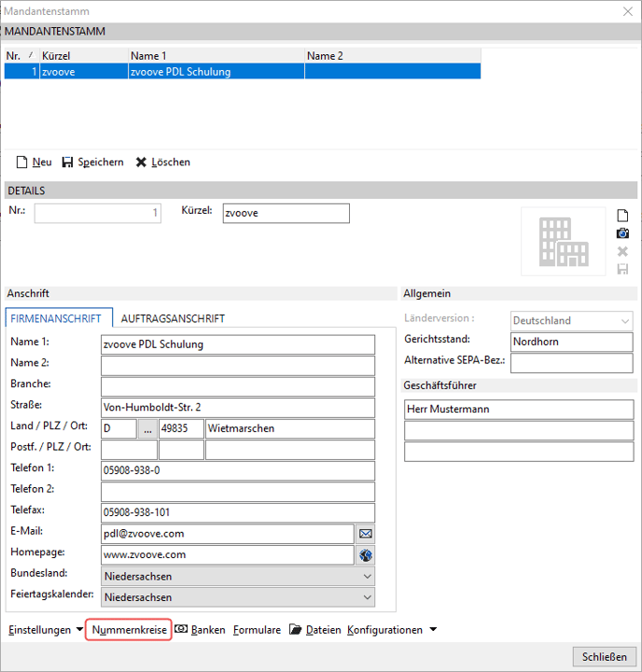Screen dimensions: 642x672
Task: Click the Telefon 2 input field
Action: pyautogui.click(x=238, y=492)
